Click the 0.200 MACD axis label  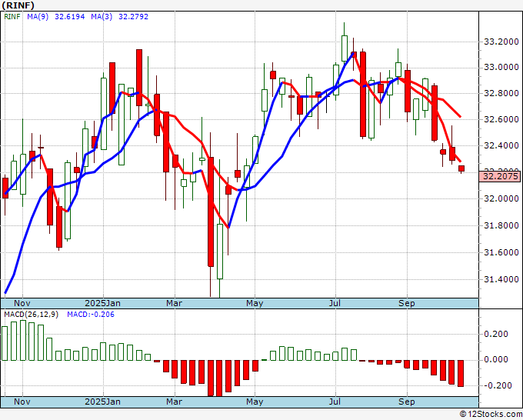click(495, 334)
